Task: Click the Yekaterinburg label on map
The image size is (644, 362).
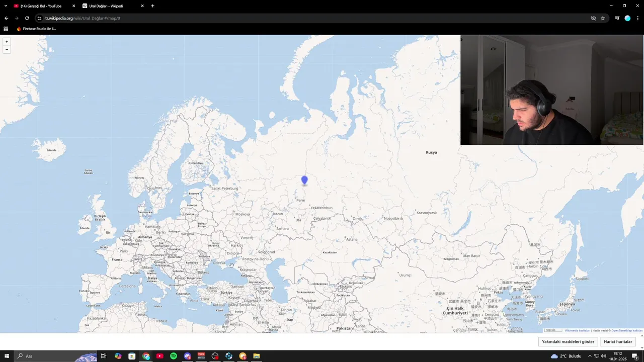Action: click(321, 208)
